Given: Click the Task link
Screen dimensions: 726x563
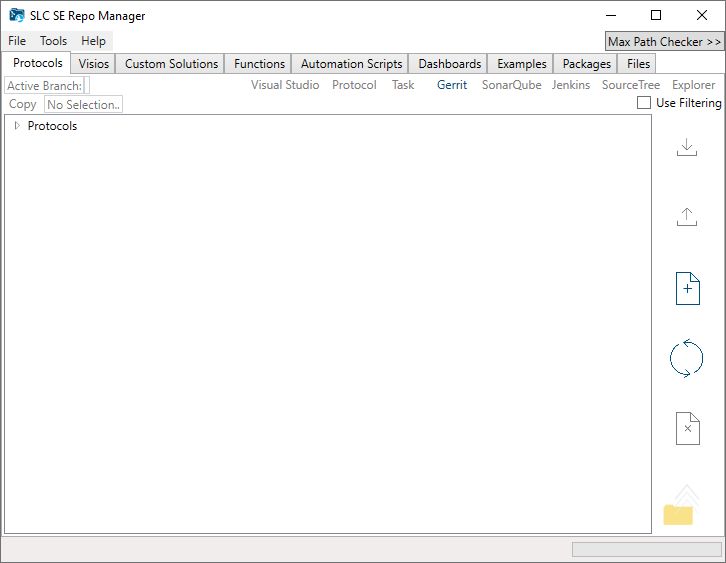Looking at the screenshot, I should [x=403, y=85].
